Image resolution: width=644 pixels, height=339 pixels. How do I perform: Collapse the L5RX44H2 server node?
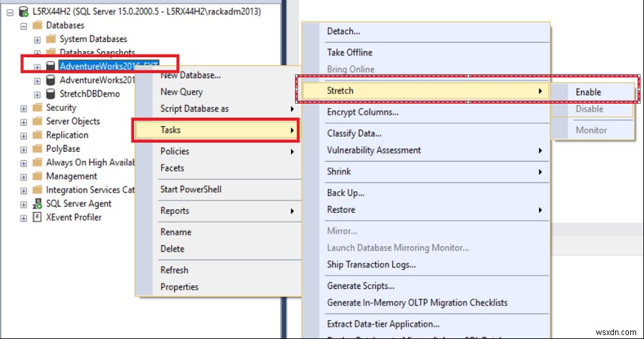10,12
